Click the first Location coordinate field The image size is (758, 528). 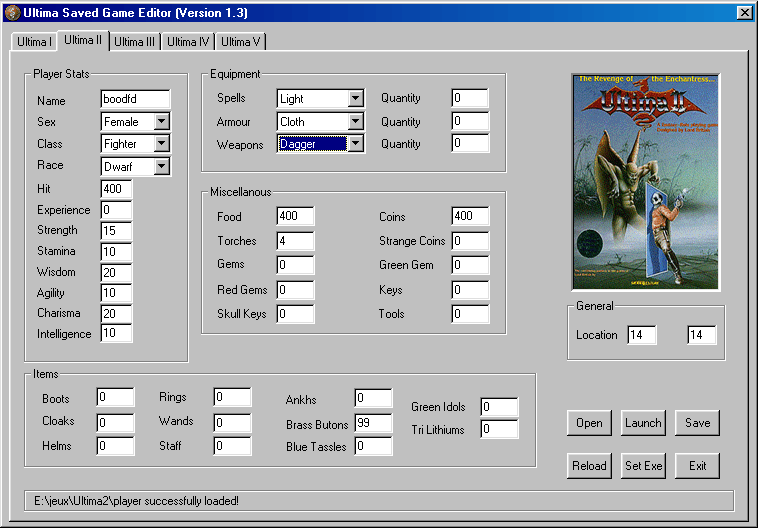pos(642,335)
